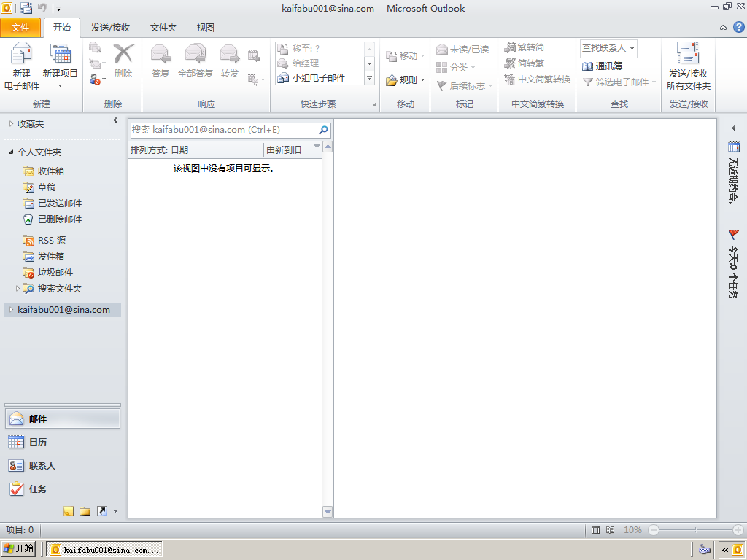
Task: Click the junk mail block icon
Action: click(x=96, y=79)
